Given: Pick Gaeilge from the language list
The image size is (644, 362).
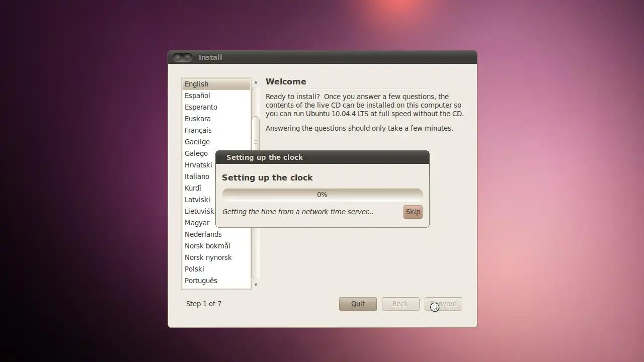Looking at the screenshot, I should (216, 142).
